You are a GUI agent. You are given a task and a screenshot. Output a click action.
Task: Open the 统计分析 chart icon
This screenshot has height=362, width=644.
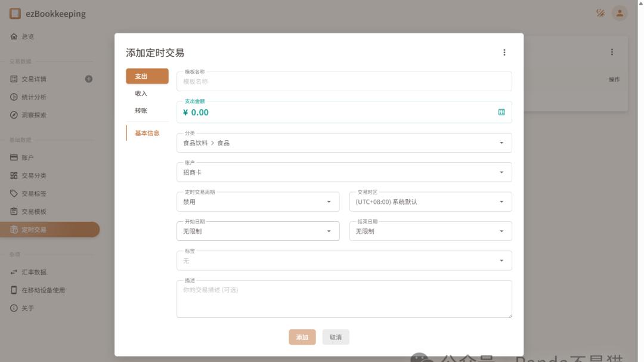14,97
